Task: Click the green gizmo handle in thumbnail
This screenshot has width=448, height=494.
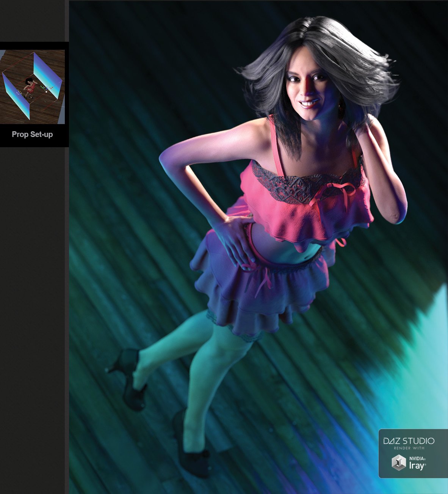Action: coord(41,87)
